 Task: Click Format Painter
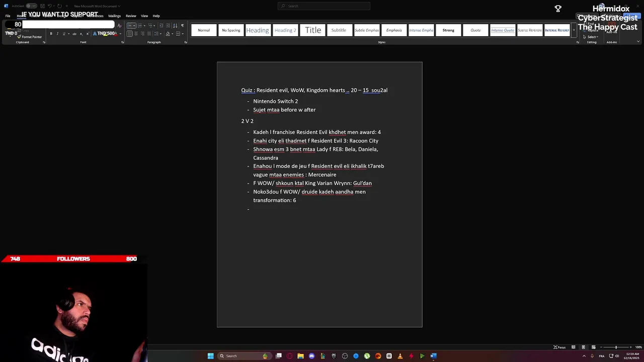pos(29,37)
